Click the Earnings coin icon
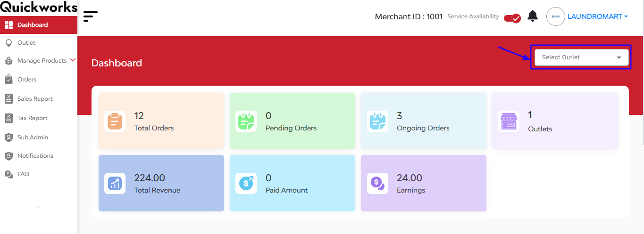The image size is (644, 234). [377, 184]
